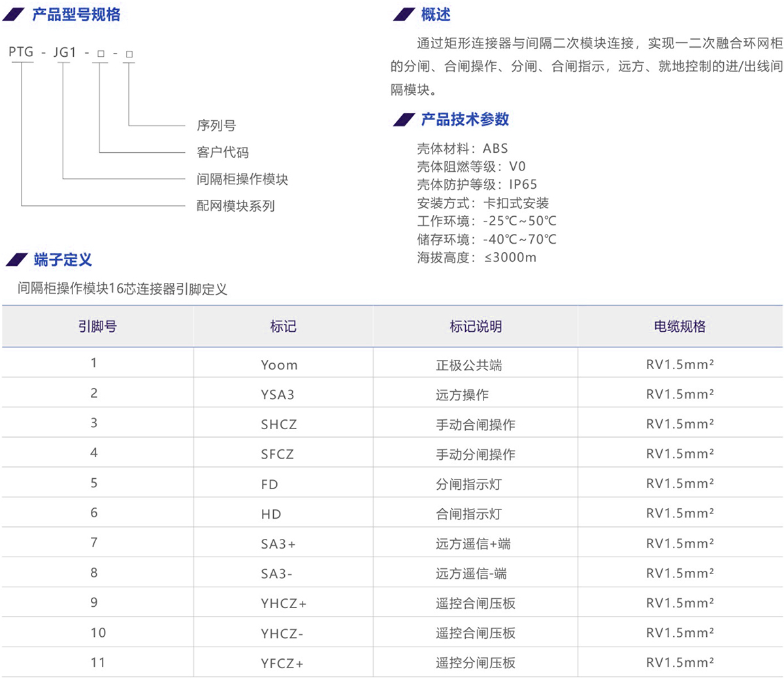
Task: Select 遥控合闸压板 in the YHCZ- row
Action: pos(476,634)
